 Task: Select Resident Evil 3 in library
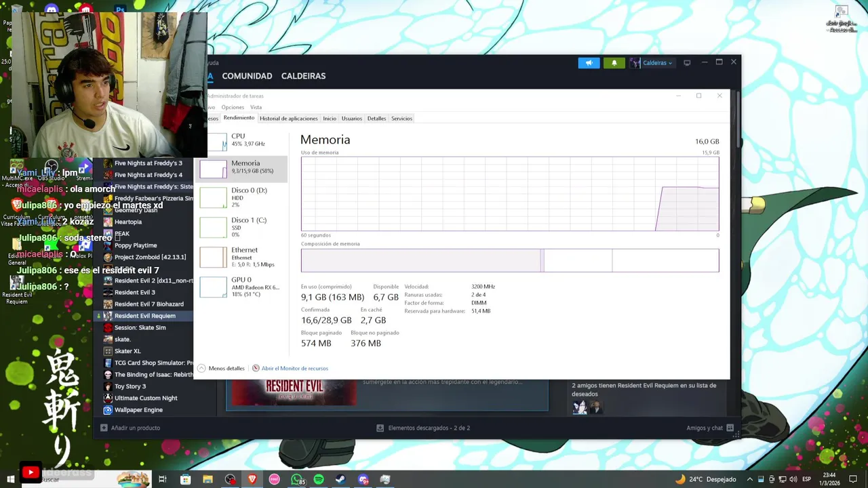pos(134,292)
